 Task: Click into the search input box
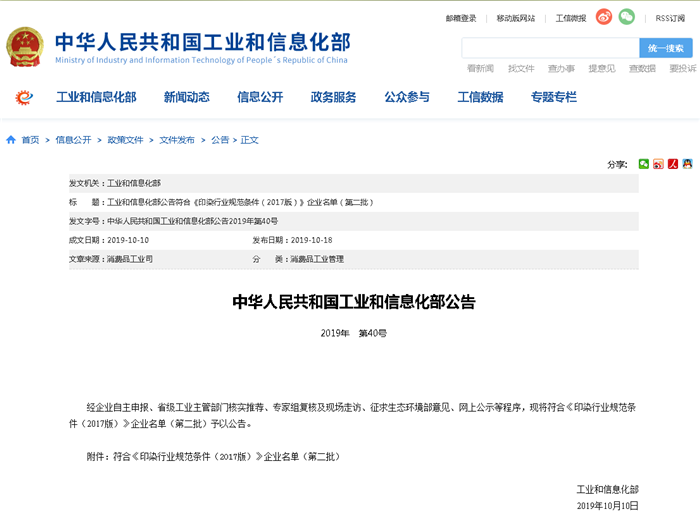[550, 48]
